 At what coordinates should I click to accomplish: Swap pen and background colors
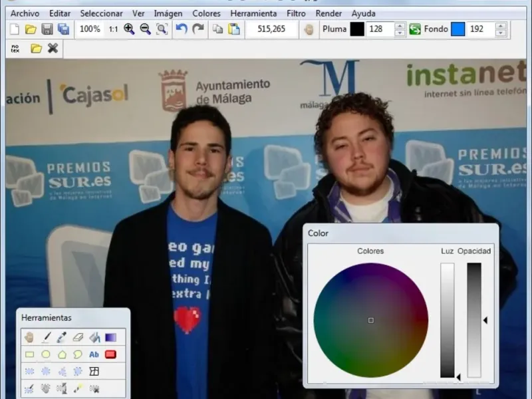tap(415, 29)
